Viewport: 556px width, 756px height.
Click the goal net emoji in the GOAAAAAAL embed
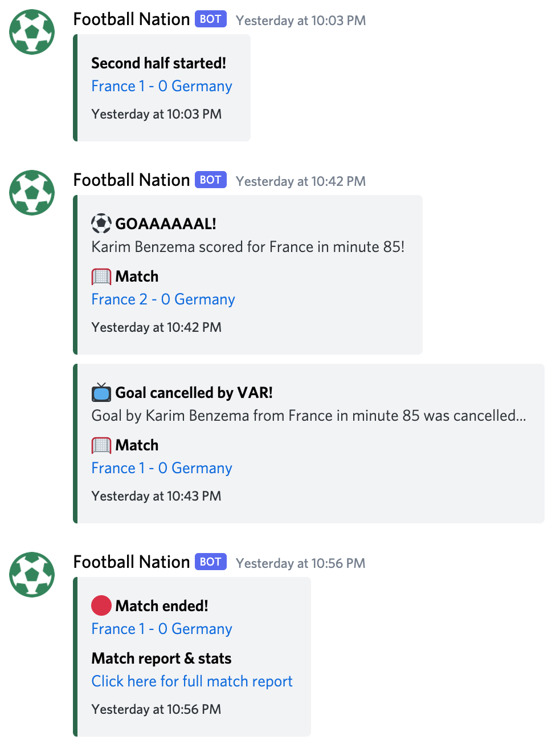click(101, 277)
